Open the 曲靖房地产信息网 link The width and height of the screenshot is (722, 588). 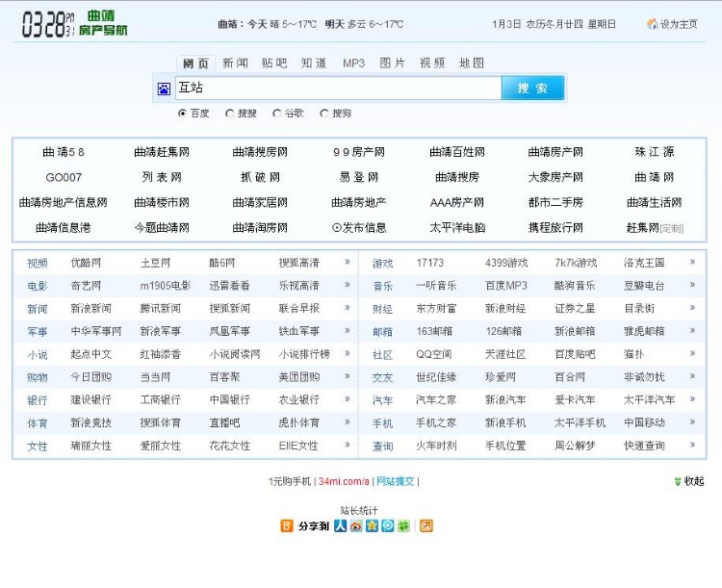click(x=64, y=202)
